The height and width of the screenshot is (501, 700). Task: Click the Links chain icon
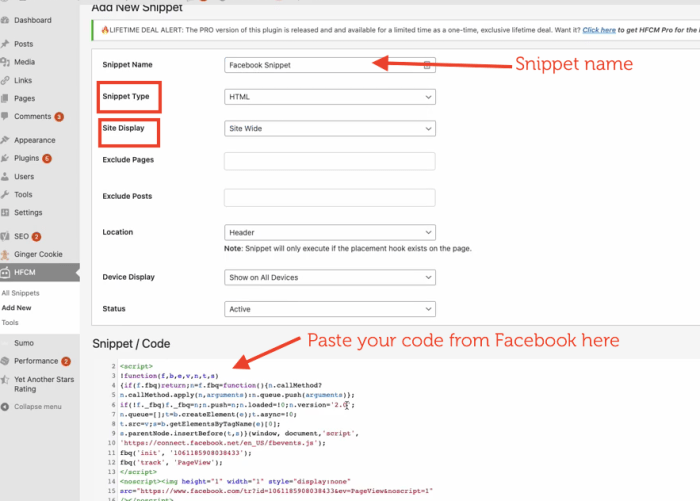[x=5, y=80]
